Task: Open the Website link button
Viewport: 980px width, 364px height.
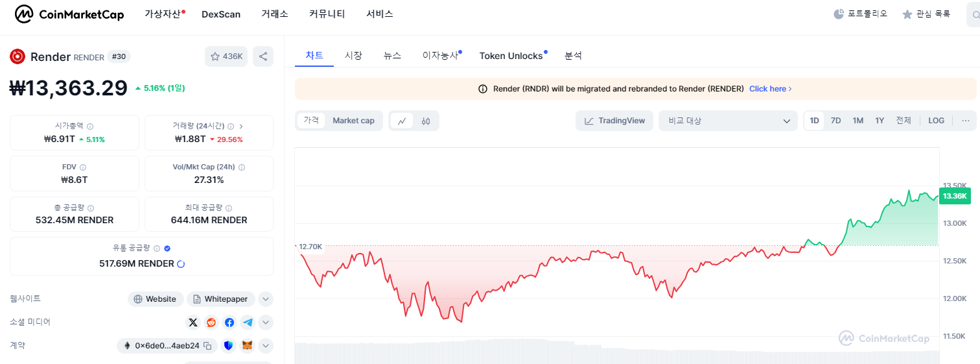Action: (156, 299)
